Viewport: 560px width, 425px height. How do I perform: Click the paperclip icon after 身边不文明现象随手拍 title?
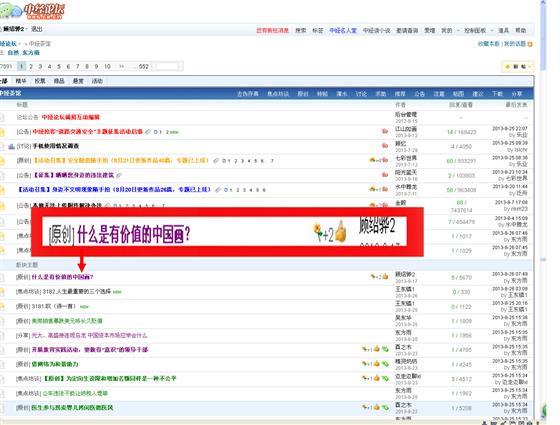[x=218, y=190]
